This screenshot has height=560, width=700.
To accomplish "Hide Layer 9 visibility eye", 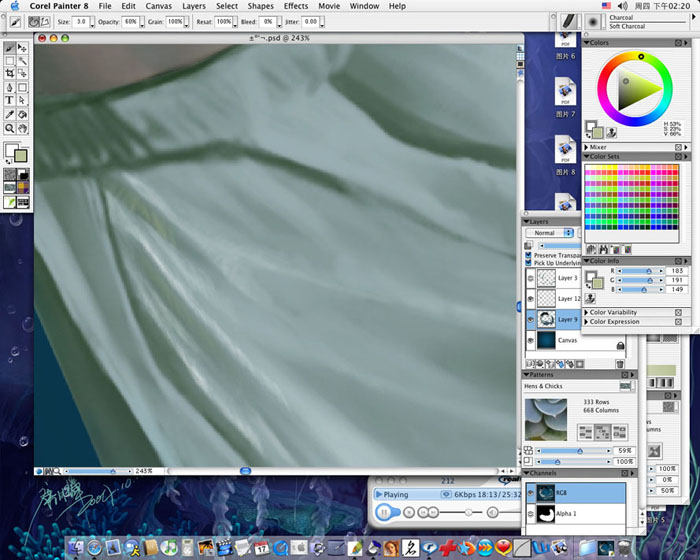I will tap(530, 319).
